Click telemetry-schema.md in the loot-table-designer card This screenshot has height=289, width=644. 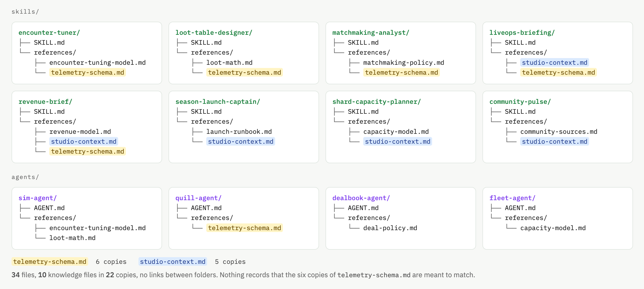[245, 73]
